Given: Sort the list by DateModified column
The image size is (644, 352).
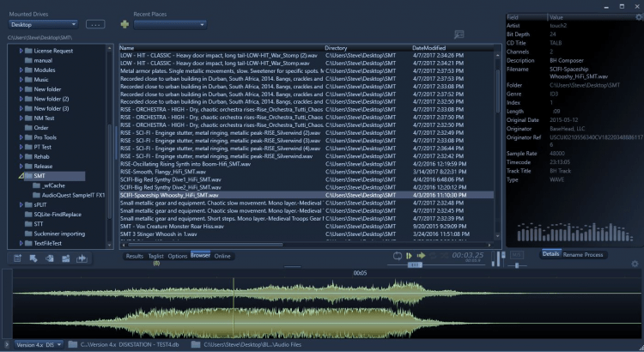Looking at the screenshot, I should click(429, 47).
